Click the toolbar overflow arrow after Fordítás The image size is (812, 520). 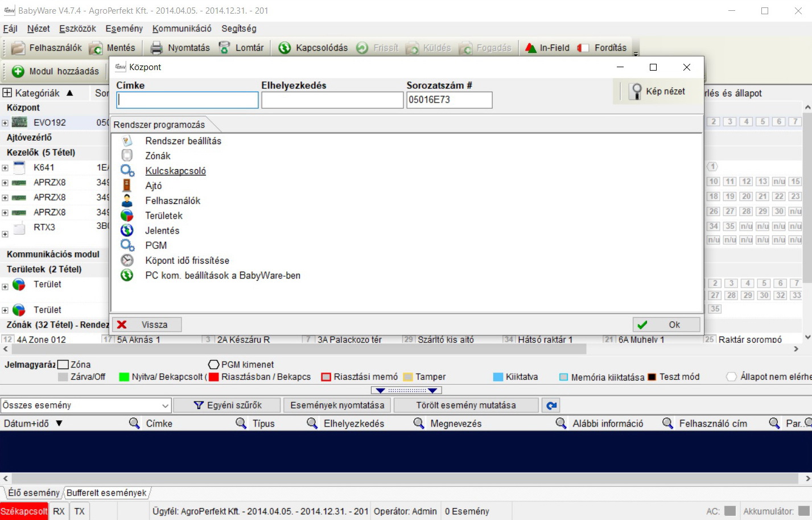click(636, 53)
